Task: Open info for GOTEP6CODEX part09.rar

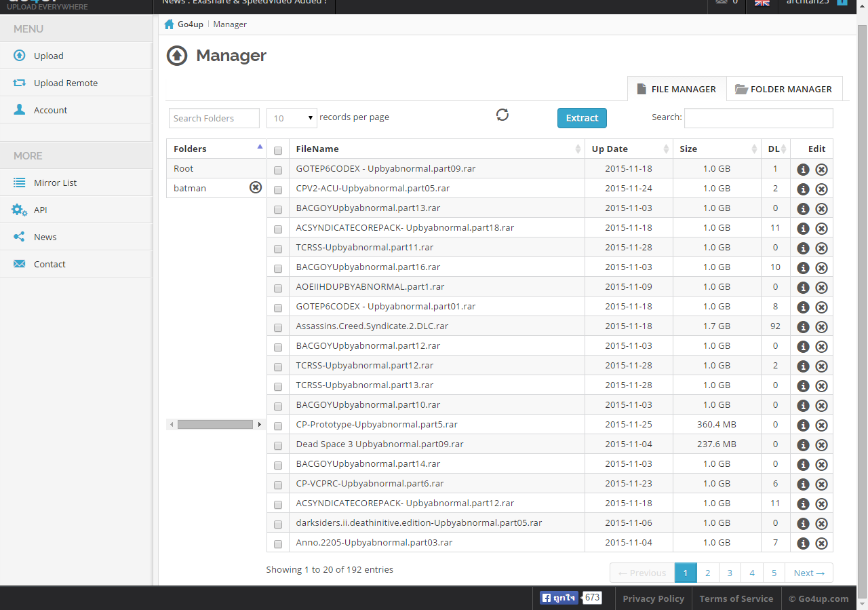Action: (x=803, y=170)
